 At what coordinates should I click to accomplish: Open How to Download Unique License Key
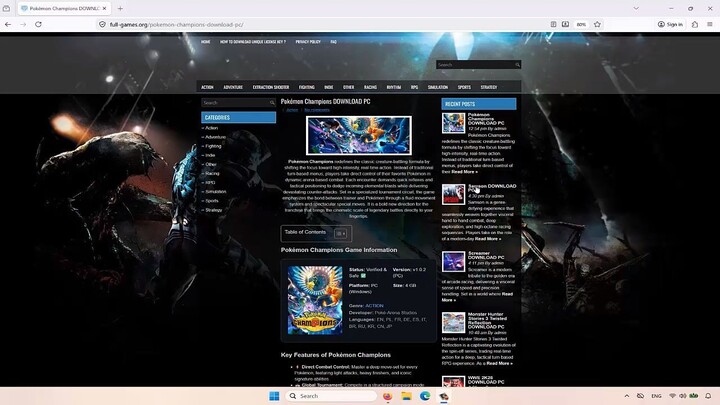(x=253, y=42)
